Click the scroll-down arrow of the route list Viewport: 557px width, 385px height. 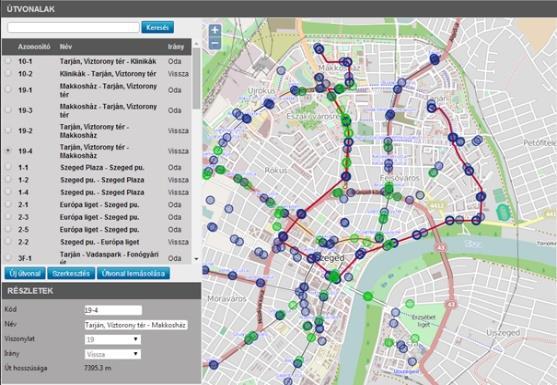tap(196, 259)
